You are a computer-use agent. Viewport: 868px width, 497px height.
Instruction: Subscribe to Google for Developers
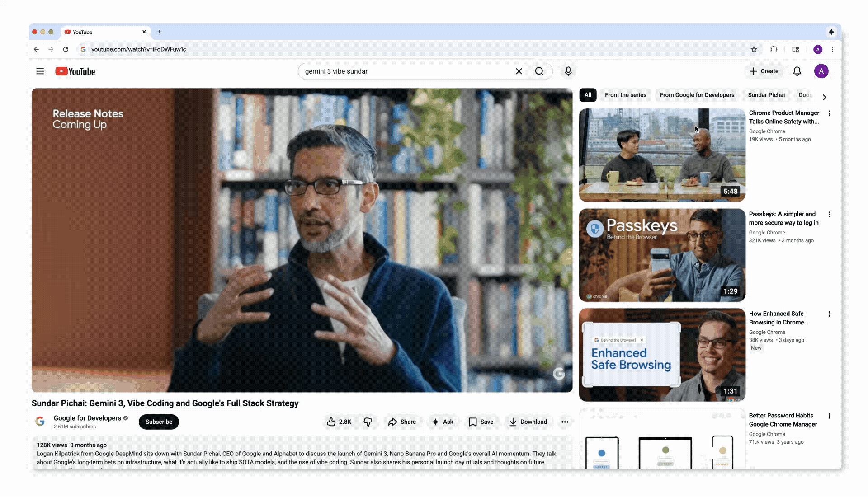tap(158, 422)
